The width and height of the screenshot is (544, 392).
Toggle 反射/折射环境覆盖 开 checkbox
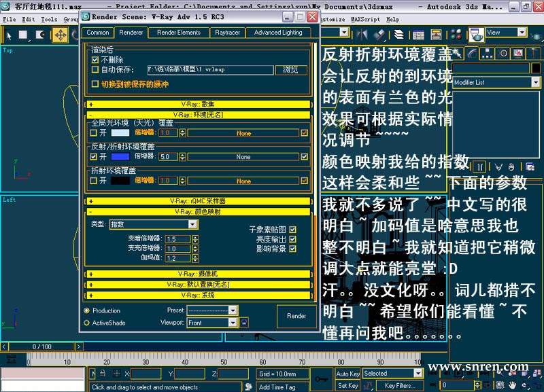pos(93,157)
